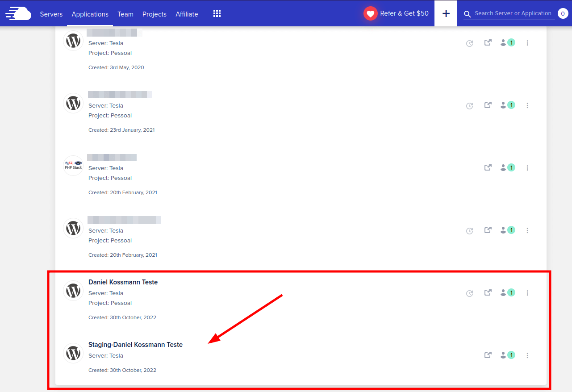Click the restore icon for the 3rd May 2020 app

tap(469, 43)
